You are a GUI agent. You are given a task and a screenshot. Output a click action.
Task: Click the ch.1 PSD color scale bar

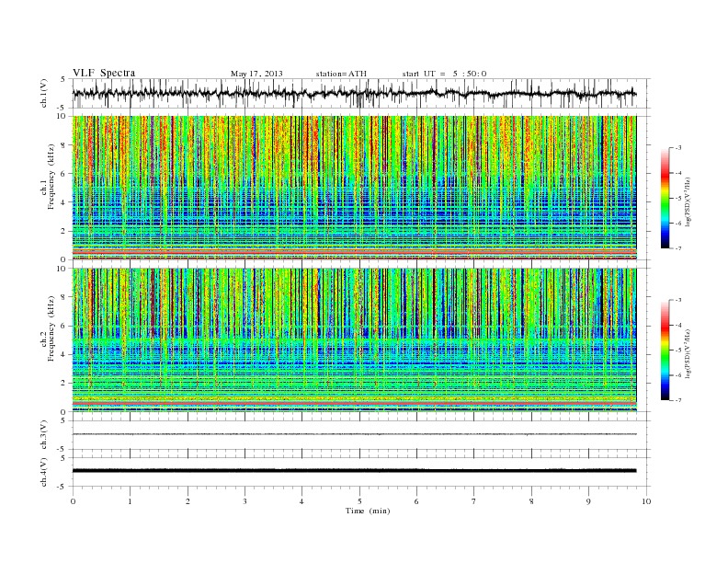point(665,198)
